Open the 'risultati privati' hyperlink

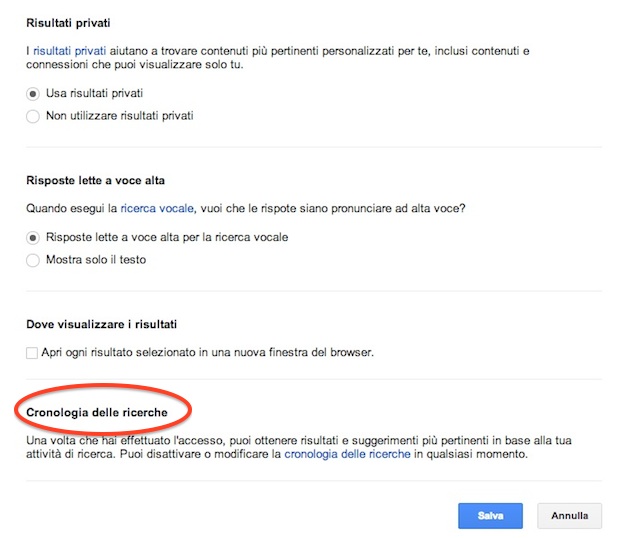71,48
